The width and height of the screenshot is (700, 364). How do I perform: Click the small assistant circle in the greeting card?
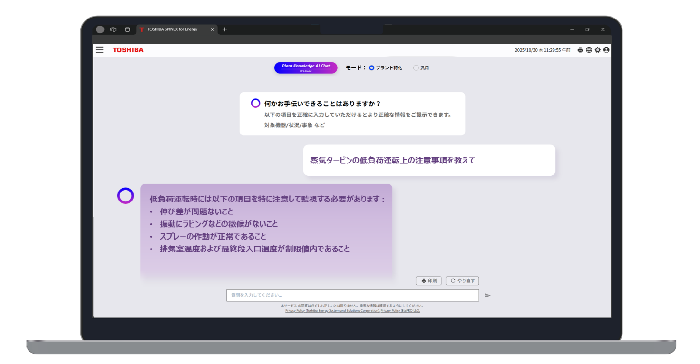pyautogui.click(x=255, y=103)
